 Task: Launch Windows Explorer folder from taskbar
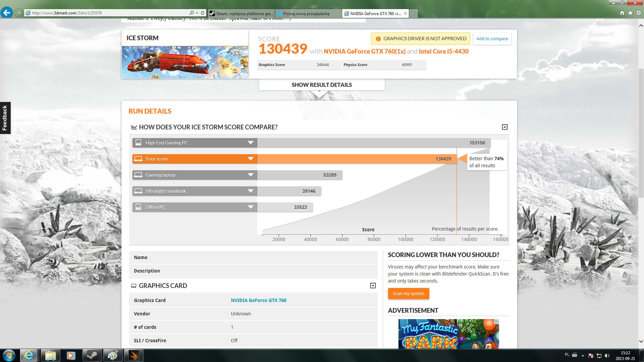coord(50,355)
